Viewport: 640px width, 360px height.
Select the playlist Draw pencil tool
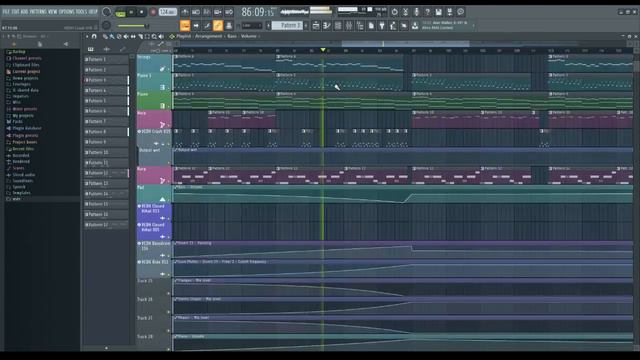pyautogui.click(x=105, y=37)
